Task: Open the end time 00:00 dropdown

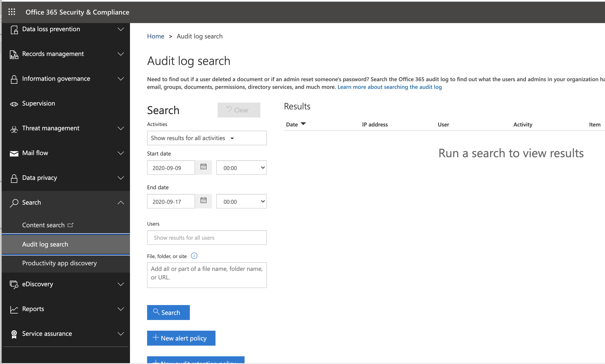Action: click(241, 201)
